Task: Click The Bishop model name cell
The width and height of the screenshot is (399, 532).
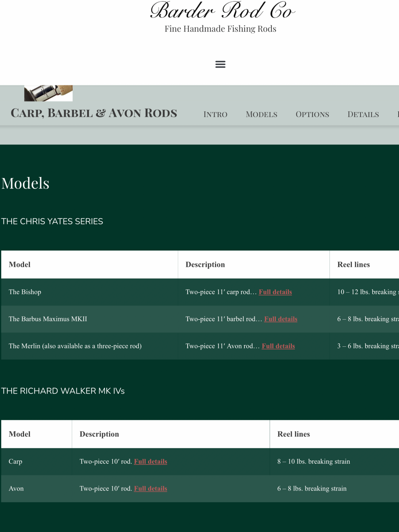Action: tap(25, 292)
